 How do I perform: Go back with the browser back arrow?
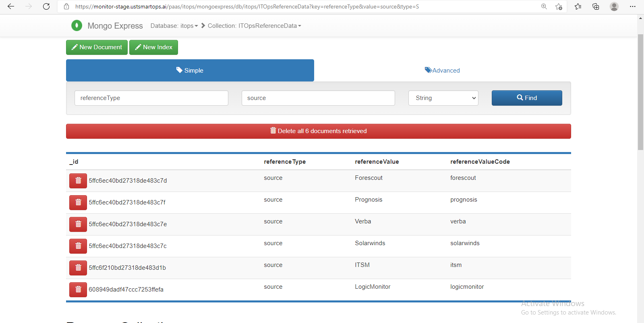click(11, 6)
